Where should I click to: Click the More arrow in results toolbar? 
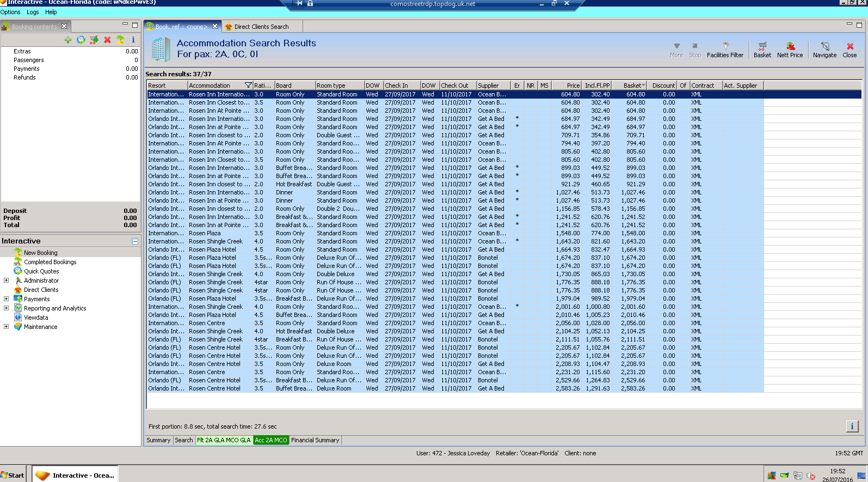click(676, 50)
